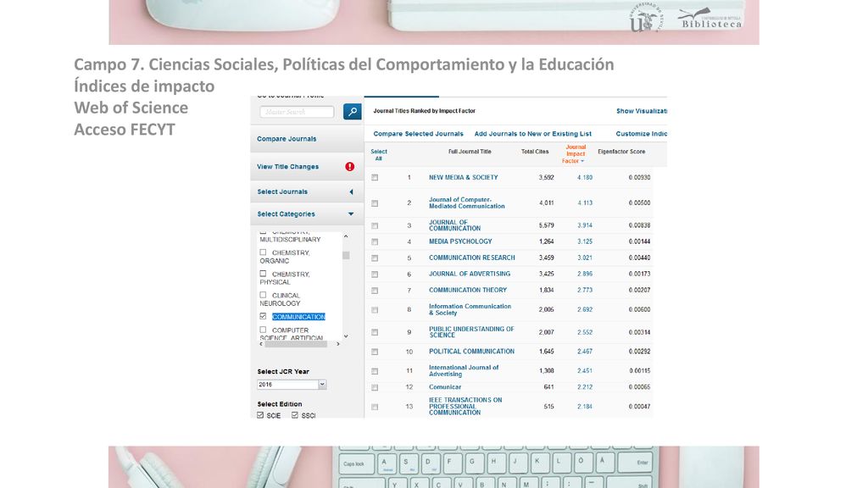
Task: Open COMMUNICATION THEORY journal link
Action: [468, 290]
